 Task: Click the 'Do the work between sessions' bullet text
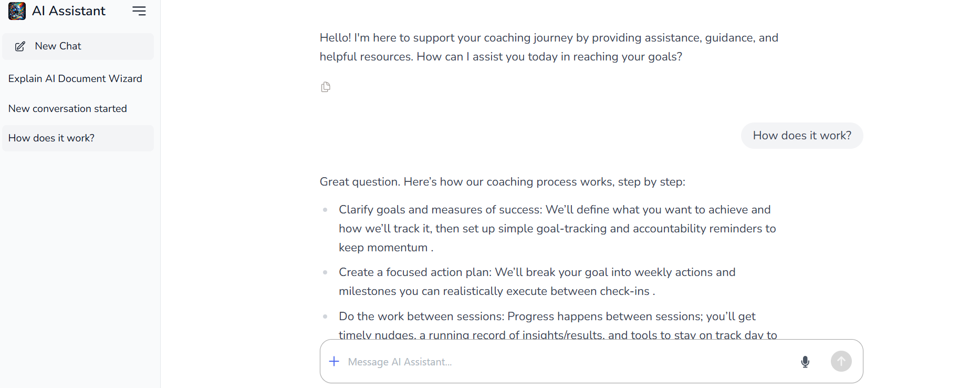547,316
